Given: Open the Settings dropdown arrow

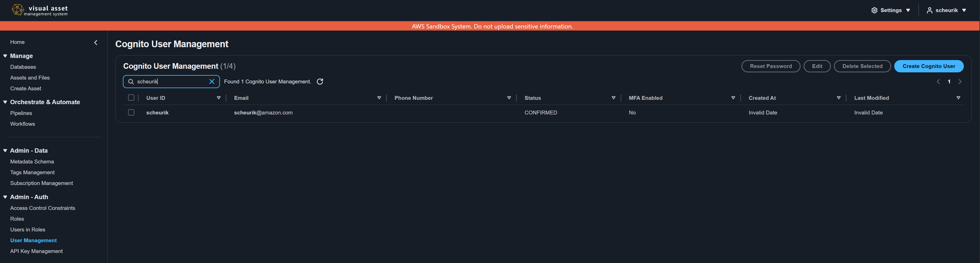Looking at the screenshot, I should (x=908, y=11).
